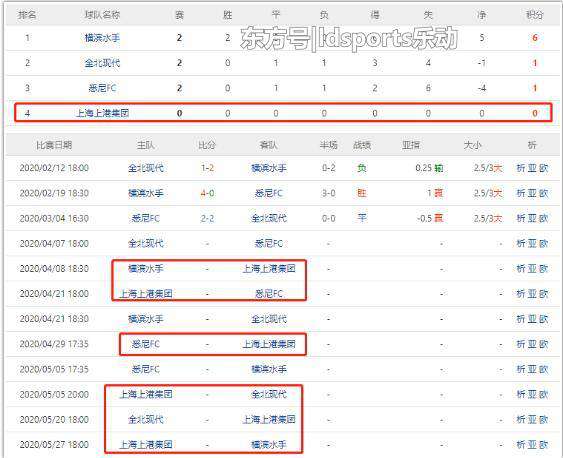The image size is (563, 458).
Task: Click away team 上海上港集团 on 2020/04/29 match
Action: tap(269, 344)
